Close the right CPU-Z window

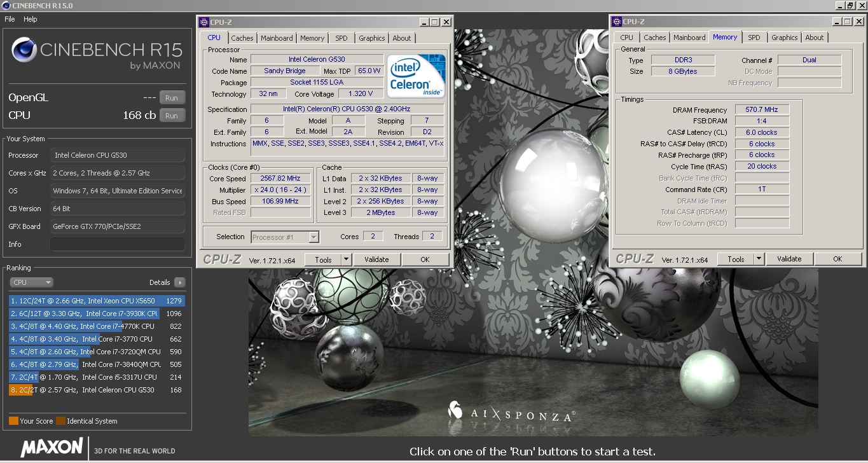[858, 22]
